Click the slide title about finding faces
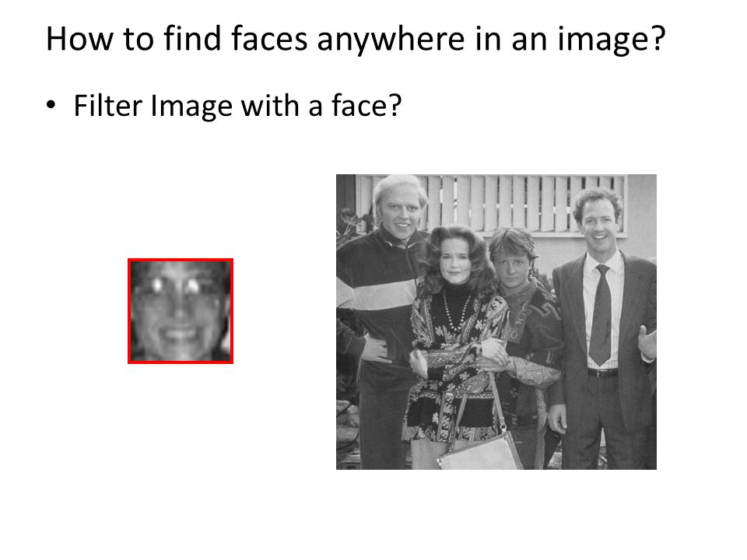Screen dimensions: 747x560 pos(356,39)
